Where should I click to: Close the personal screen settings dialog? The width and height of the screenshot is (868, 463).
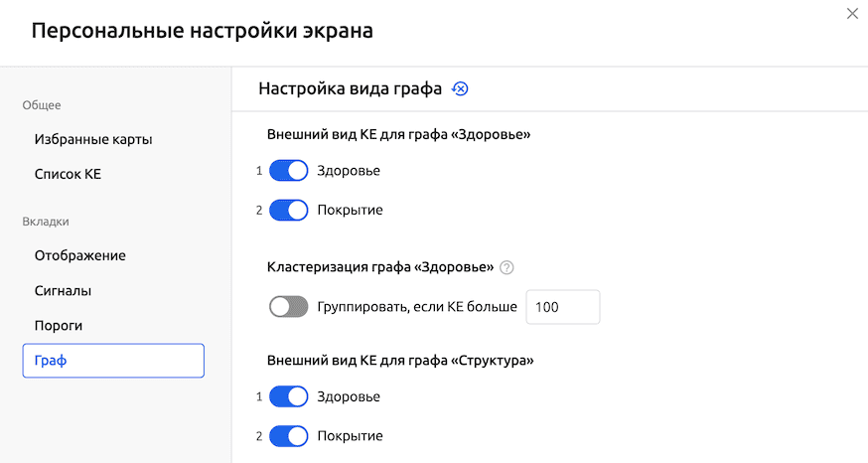click(851, 14)
